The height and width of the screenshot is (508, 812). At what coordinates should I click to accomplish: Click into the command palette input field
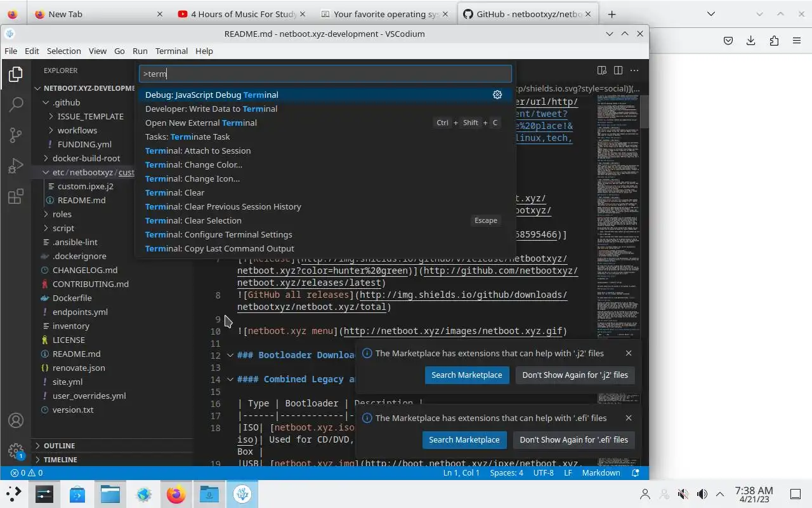pos(325,74)
